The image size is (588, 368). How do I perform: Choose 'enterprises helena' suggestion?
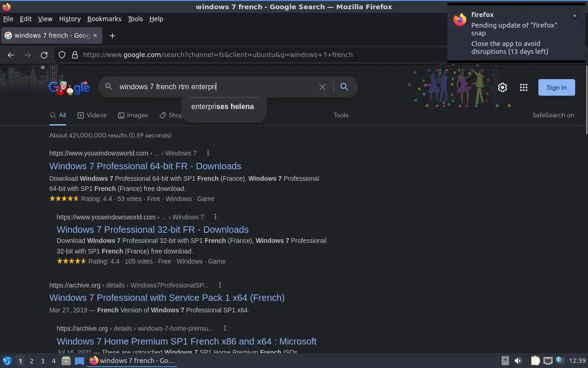(222, 106)
